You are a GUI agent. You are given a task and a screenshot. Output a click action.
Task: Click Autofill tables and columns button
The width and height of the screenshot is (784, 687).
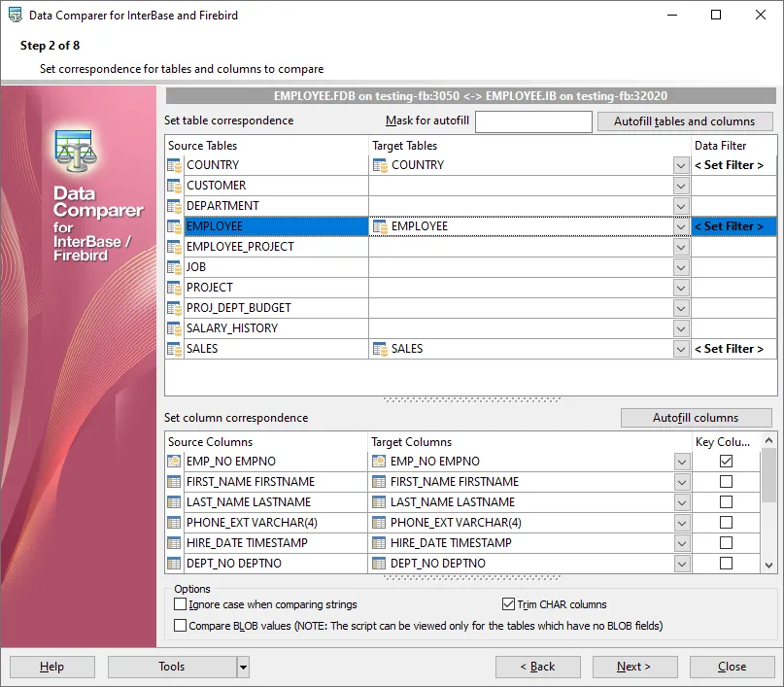[x=685, y=121]
